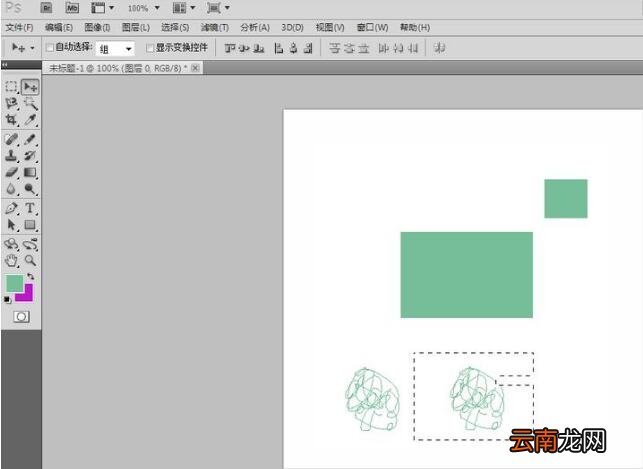Reset default foreground and background colors
643x469 pixels.
[7, 300]
